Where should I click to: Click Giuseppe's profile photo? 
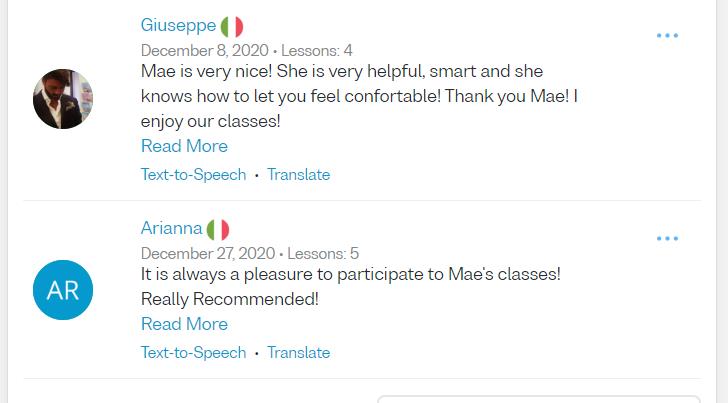(63, 99)
